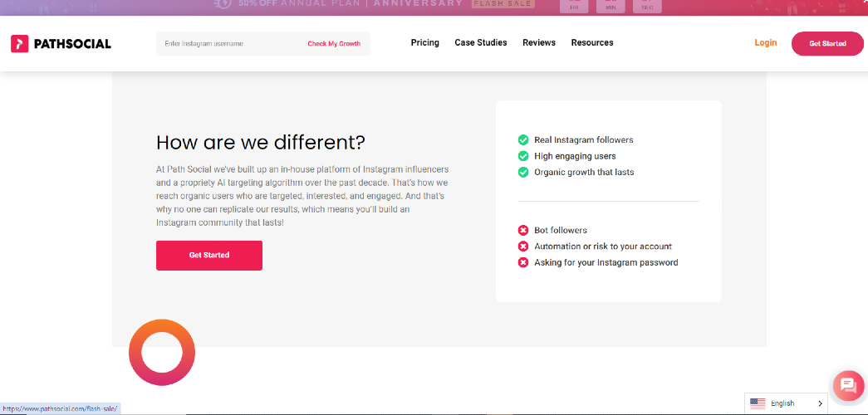868x415 pixels.
Task: Click the flash sale lightning icon in banner
Action: (222, 3)
